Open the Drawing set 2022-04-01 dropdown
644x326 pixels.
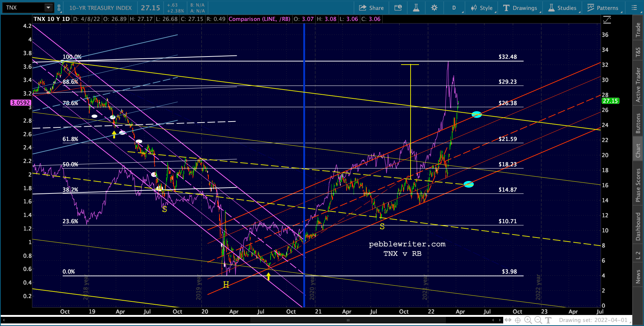pyautogui.click(x=595, y=320)
